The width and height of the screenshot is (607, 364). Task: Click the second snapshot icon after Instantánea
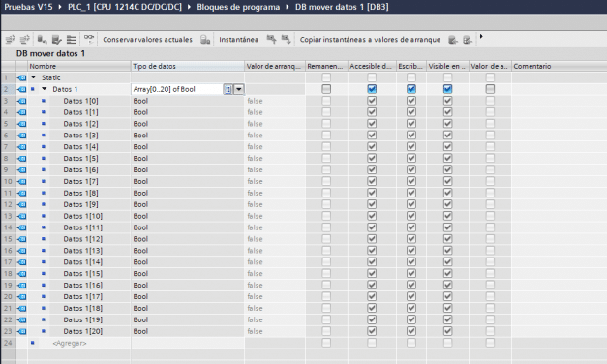(287, 39)
